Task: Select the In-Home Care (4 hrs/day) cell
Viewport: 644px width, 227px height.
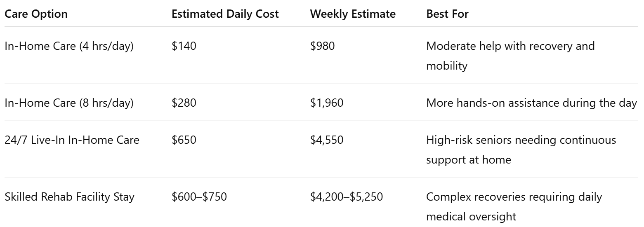Action: pos(69,46)
